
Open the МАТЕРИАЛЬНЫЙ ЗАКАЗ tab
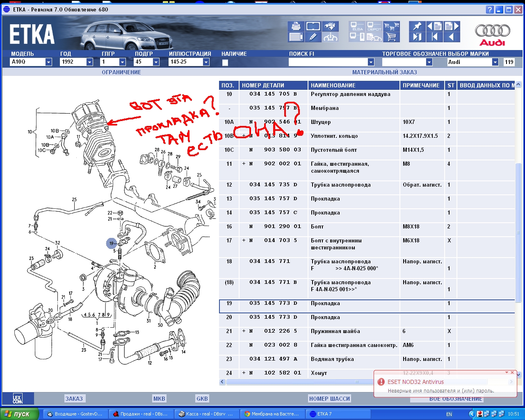pyautogui.click(x=384, y=72)
